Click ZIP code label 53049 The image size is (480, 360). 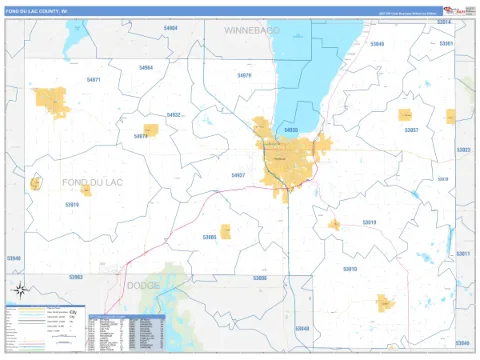pyautogui.click(x=377, y=44)
